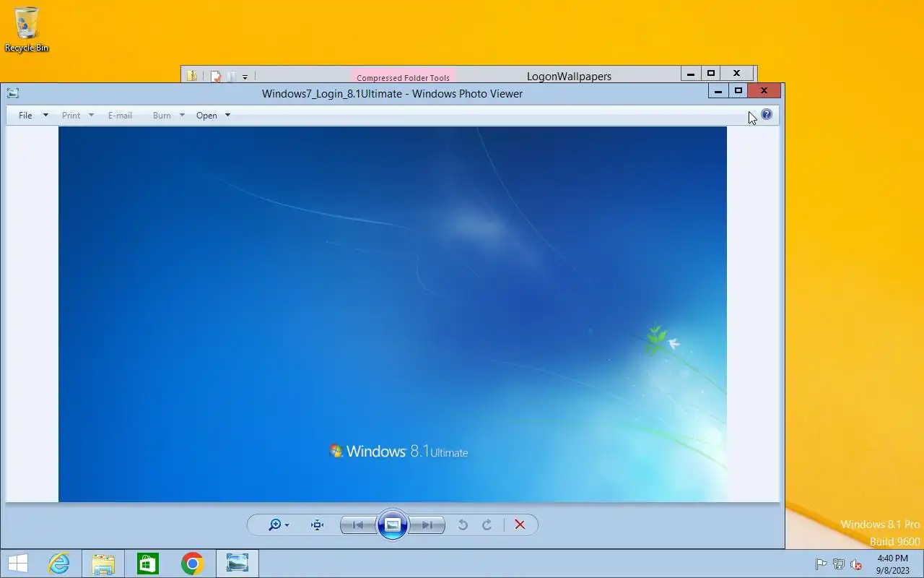Click the E-mail toolbar button

(x=120, y=116)
